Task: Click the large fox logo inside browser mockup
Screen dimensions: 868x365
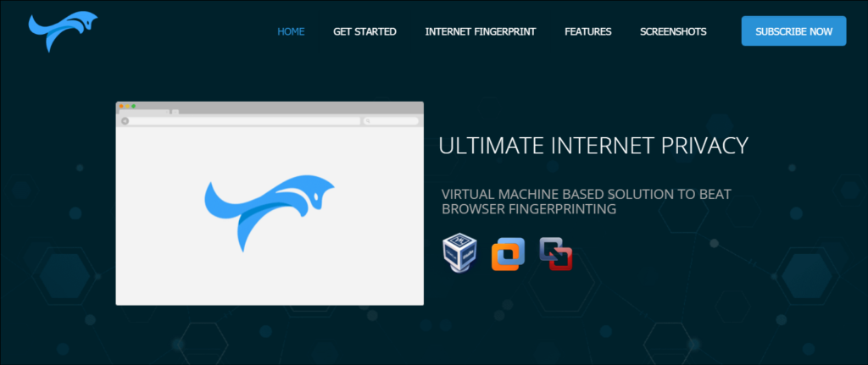Action: click(269, 213)
